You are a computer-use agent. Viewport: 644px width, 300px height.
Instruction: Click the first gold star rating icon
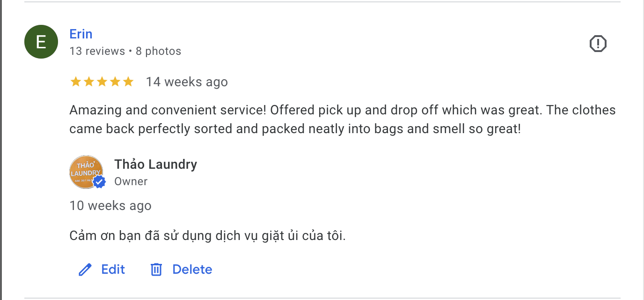tap(76, 81)
